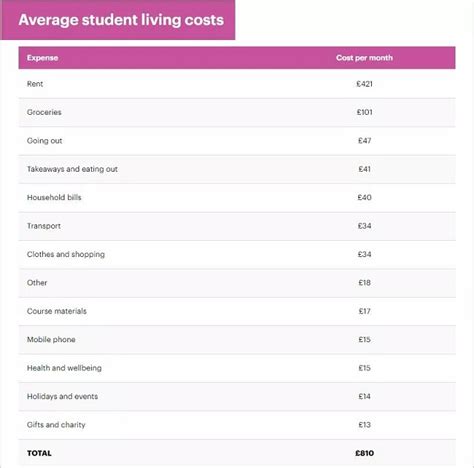474x468 pixels.
Task: Click 'Takeaways and eating out' row
Action: [x=237, y=169]
